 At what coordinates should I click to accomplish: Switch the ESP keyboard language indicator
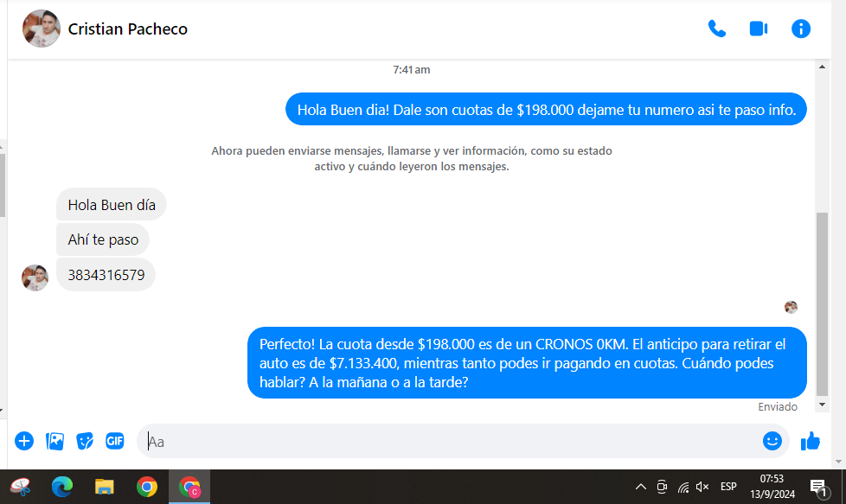(728, 487)
